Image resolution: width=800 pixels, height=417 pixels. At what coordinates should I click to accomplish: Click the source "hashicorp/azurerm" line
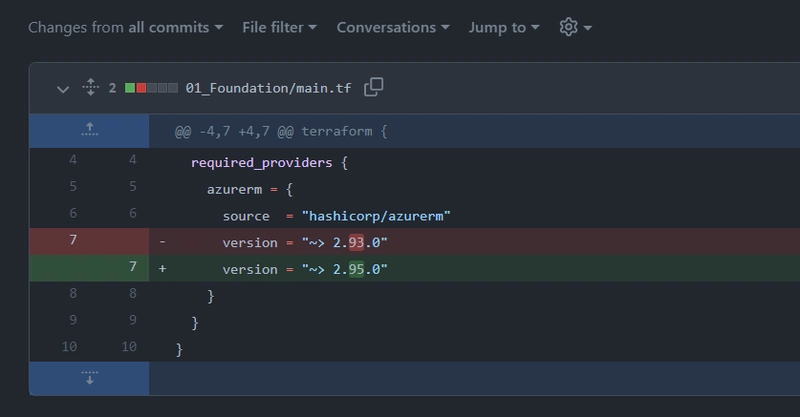coord(337,216)
